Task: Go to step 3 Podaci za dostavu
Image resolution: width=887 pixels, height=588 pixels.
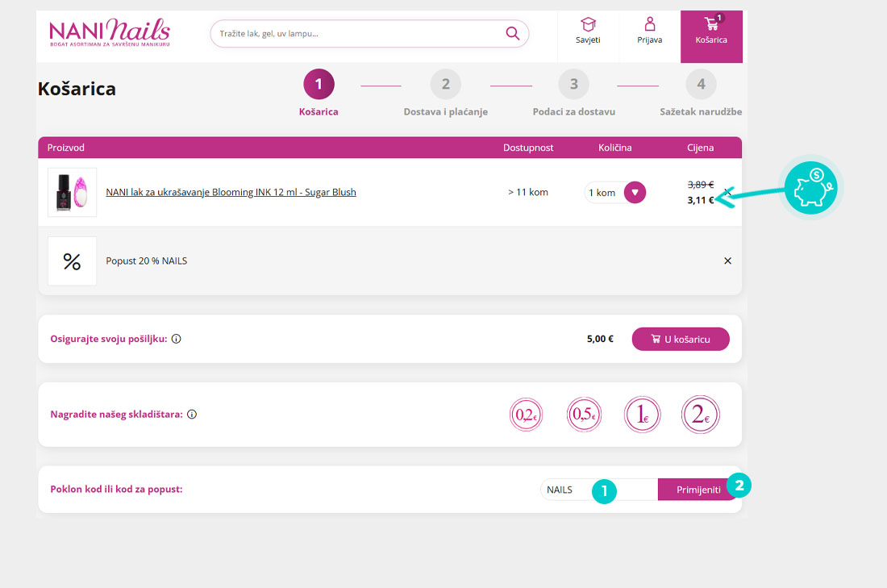Action: point(573,85)
